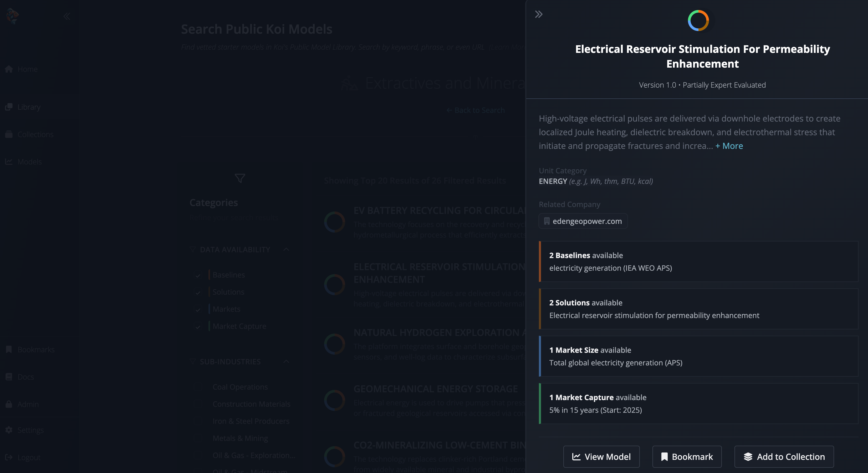Open Settings label in sidebar
The height and width of the screenshot is (473, 868).
tap(30, 430)
